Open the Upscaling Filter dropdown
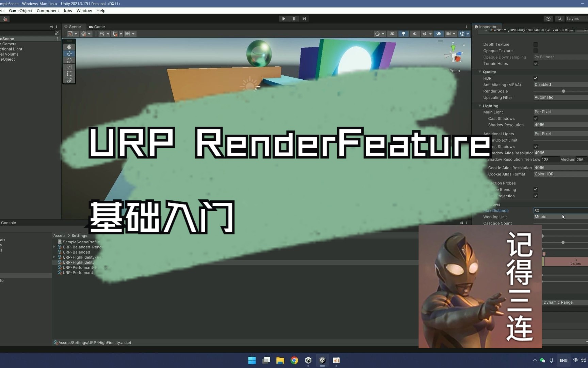This screenshot has height=368, width=588. pyautogui.click(x=560, y=97)
